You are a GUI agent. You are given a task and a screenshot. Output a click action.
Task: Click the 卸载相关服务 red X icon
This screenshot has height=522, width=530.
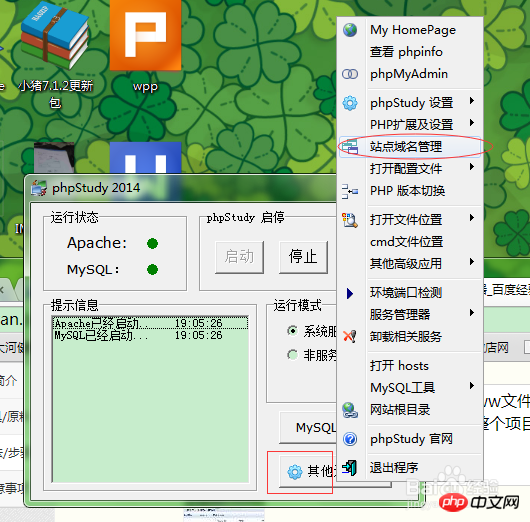pyautogui.click(x=350, y=336)
